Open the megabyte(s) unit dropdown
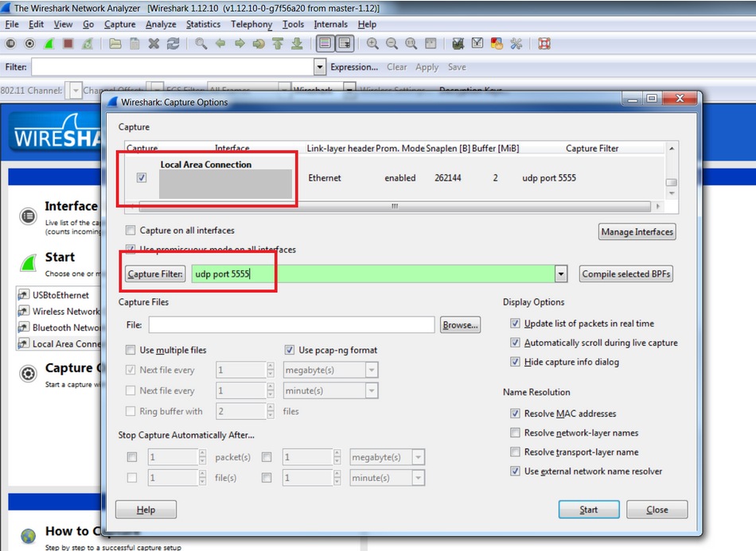Screen dimensions: 756x551 (371, 370)
